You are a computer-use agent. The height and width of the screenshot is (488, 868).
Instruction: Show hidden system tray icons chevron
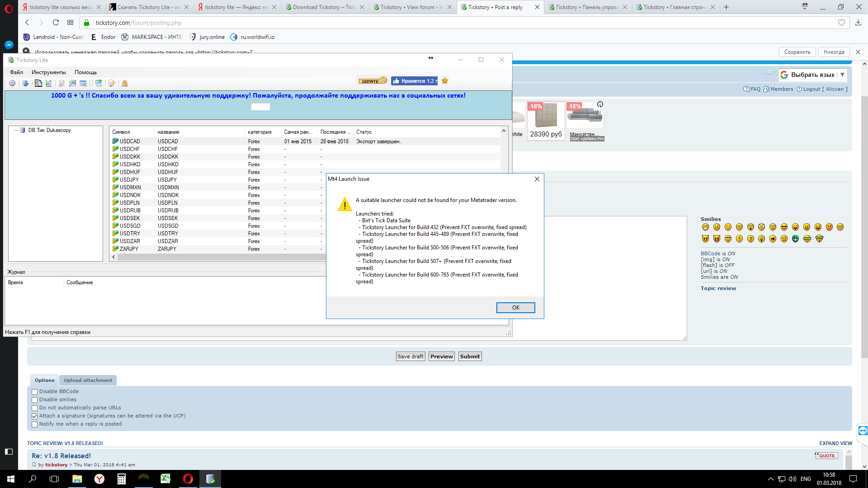(770, 479)
